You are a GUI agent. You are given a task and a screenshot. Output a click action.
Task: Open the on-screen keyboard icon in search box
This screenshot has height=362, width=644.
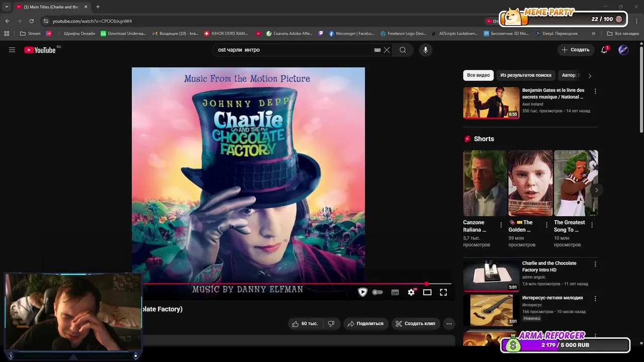[x=377, y=50]
